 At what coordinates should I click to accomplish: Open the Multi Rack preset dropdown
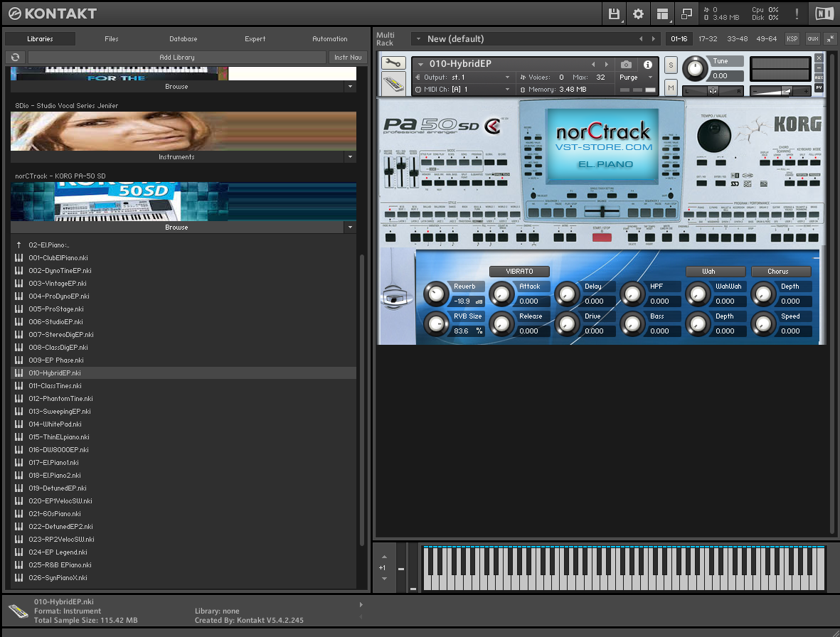click(418, 39)
